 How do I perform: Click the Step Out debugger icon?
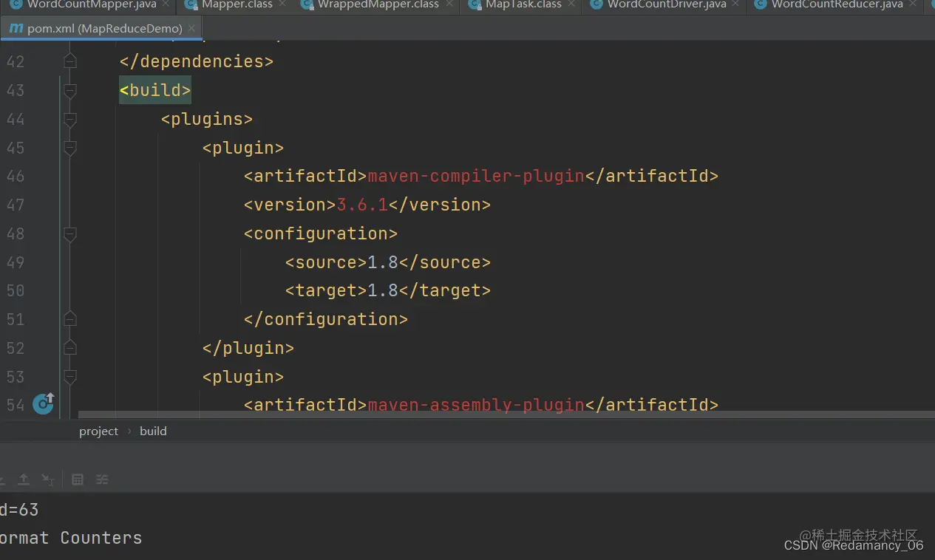point(24,479)
